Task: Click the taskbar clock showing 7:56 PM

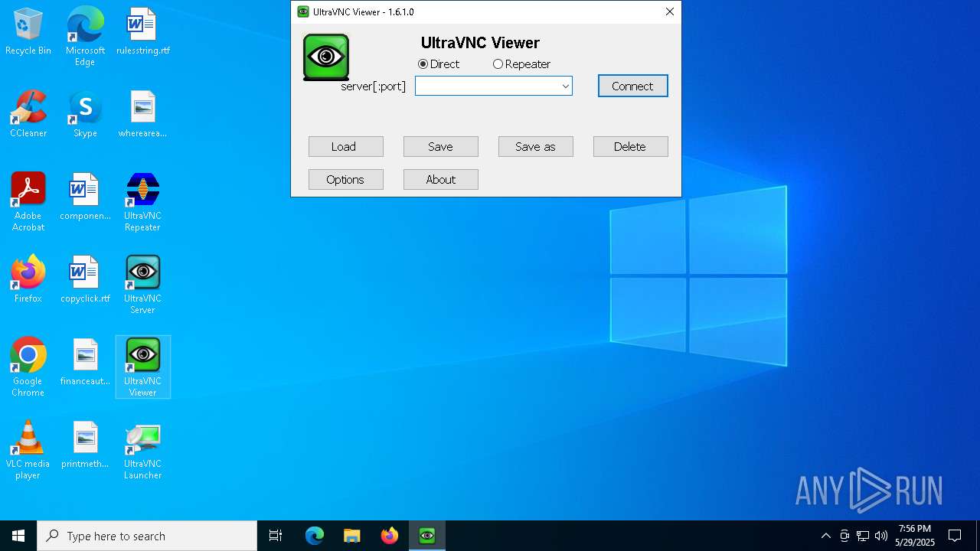Action: [x=915, y=536]
